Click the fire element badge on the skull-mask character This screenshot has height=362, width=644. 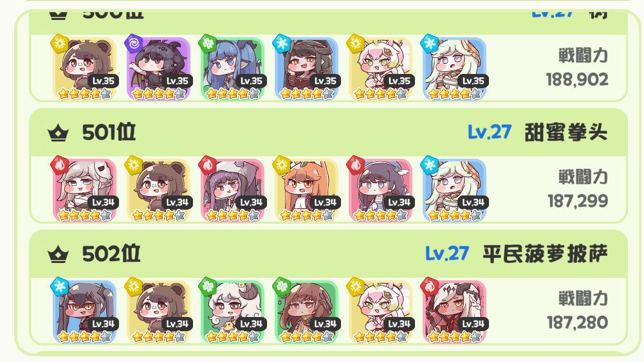click(60, 164)
